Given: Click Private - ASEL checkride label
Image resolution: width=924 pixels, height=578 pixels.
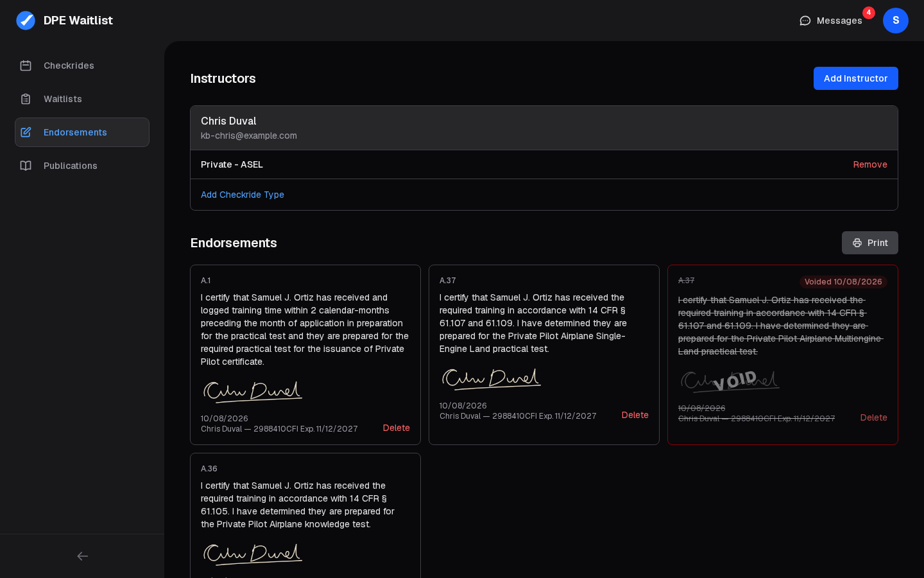Looking at the screenshot, I should (x=232, y=164).
